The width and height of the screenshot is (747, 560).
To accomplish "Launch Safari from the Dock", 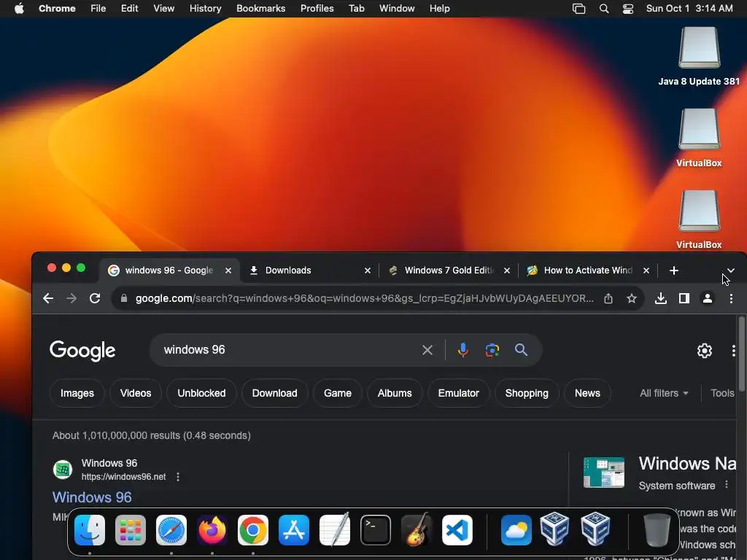I will pos(171,530).
